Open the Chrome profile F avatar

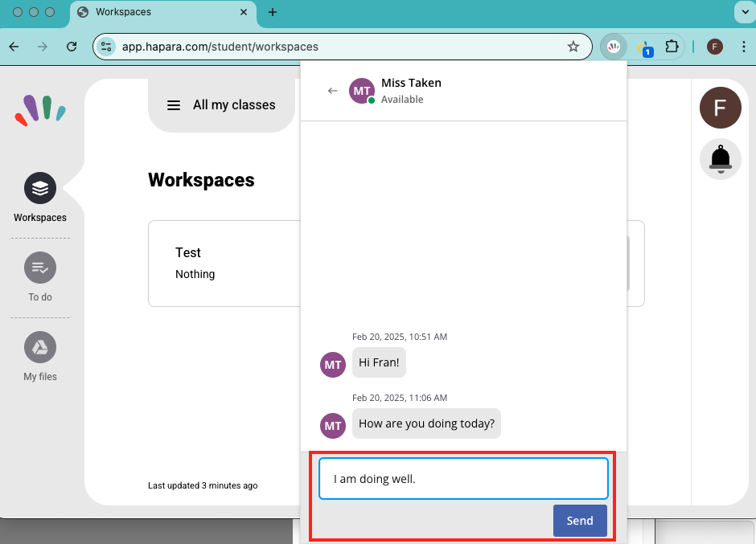pyautogui.click(x=714, y=47)
